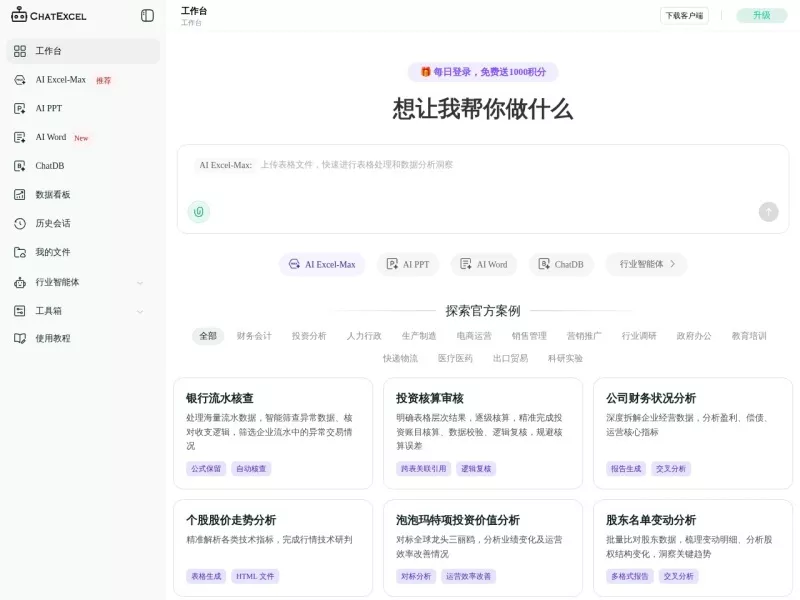
Task: Click the 下载客户端 button
Action: [684, 15]
